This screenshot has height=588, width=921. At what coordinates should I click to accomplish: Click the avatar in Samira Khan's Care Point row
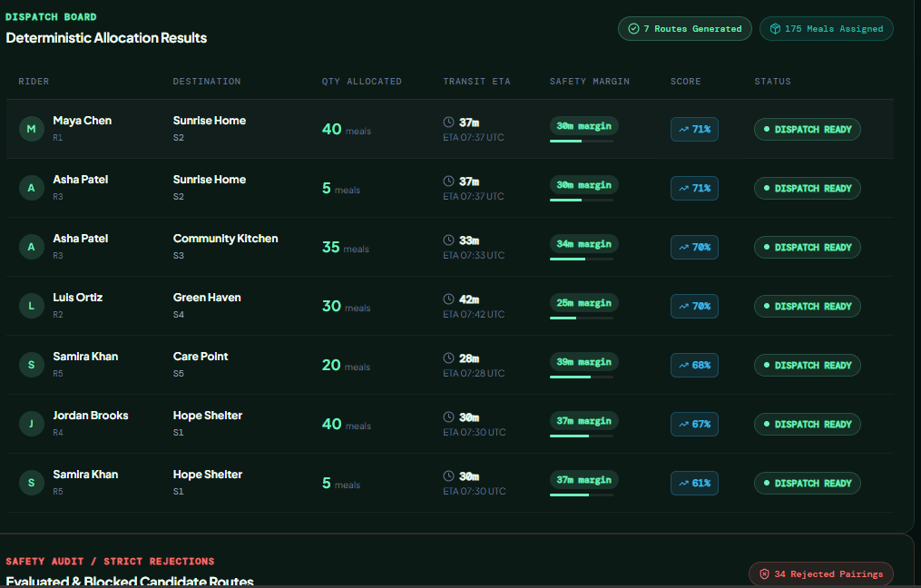[x=32, y=365]
